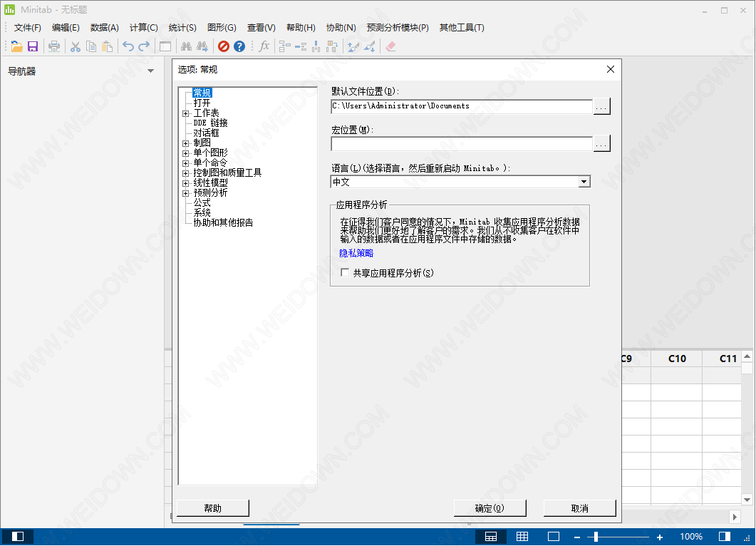This screenshot has height=546, width=756.
Task: Redo the last undone action
Action: pyautogui.click(x=144, y=46)
